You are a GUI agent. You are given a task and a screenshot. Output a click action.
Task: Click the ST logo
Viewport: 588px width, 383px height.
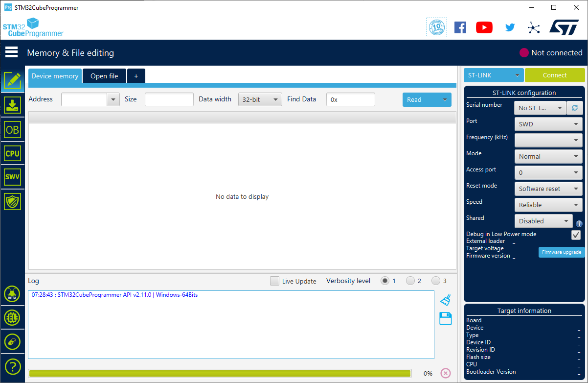[x=564, y=27]
